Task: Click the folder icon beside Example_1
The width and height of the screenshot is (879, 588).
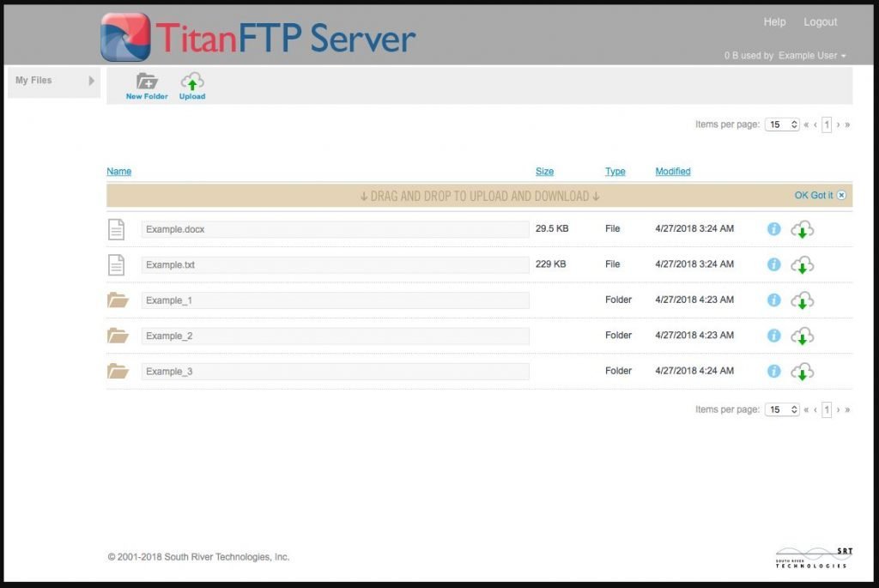Action: coord(118,300)
